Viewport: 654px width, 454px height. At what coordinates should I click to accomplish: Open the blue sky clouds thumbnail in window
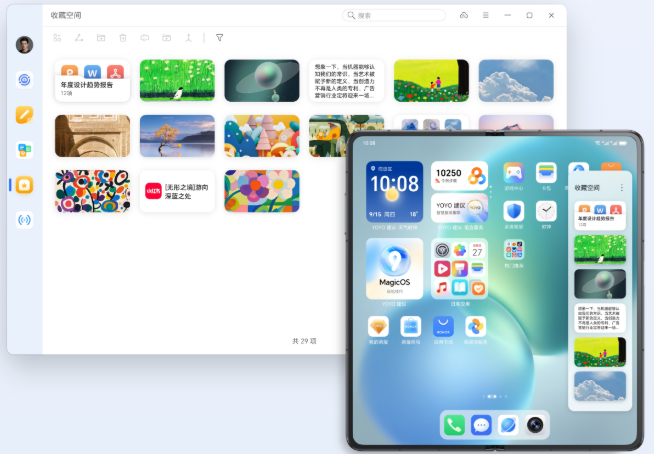516,81
